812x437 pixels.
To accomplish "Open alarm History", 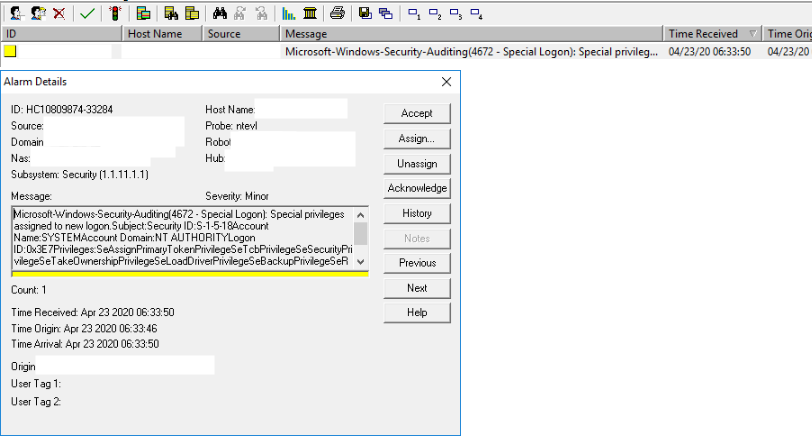I will pyautogui.click(x=417, y=213).
